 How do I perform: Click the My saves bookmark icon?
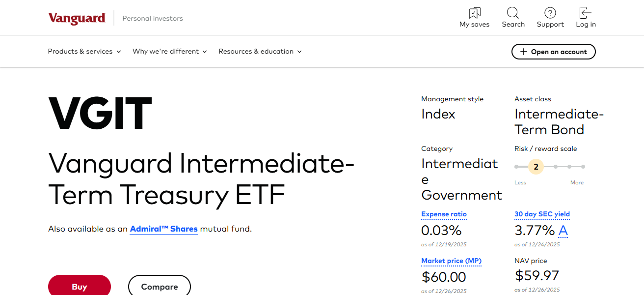coord(474,13)
